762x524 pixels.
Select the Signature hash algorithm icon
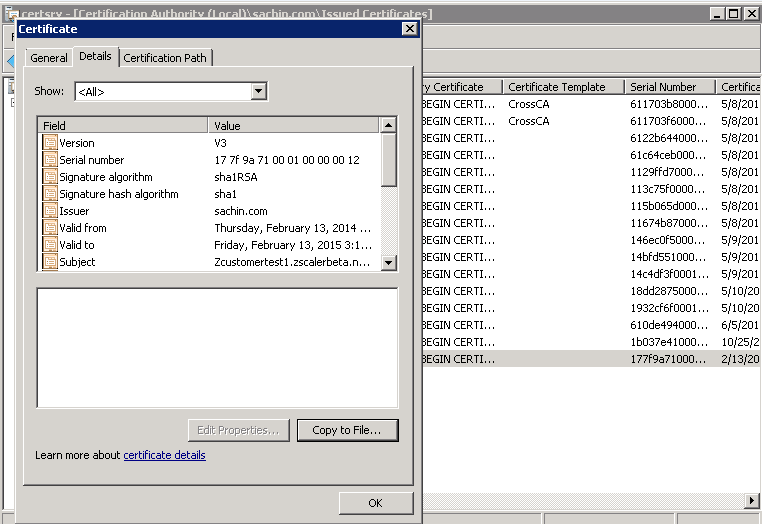tap(50, 194)
